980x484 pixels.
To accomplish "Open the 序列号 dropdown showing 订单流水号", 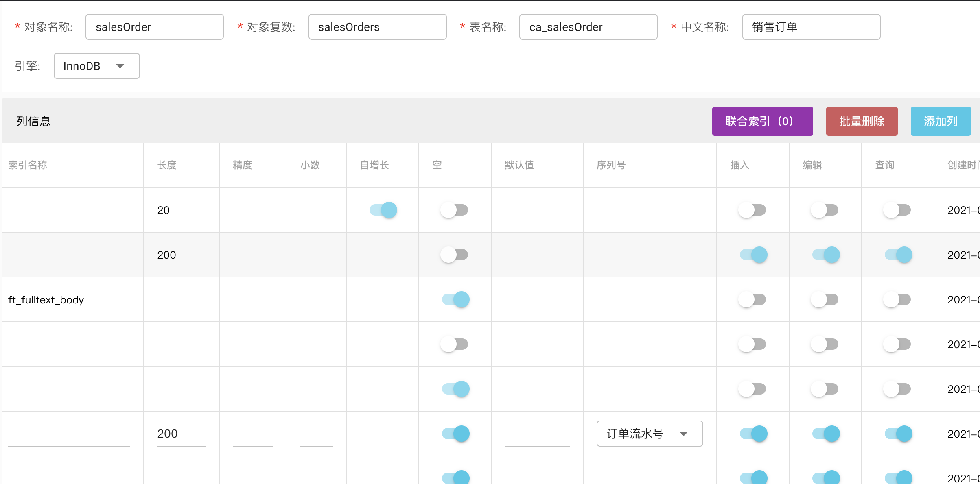I will coord(649,434).
